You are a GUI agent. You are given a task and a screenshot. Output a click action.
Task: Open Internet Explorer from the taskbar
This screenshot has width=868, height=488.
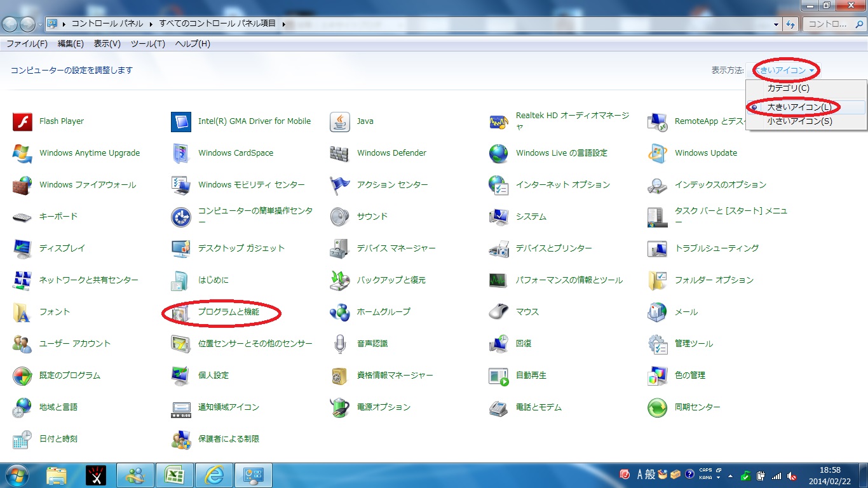tap(214, 475)
